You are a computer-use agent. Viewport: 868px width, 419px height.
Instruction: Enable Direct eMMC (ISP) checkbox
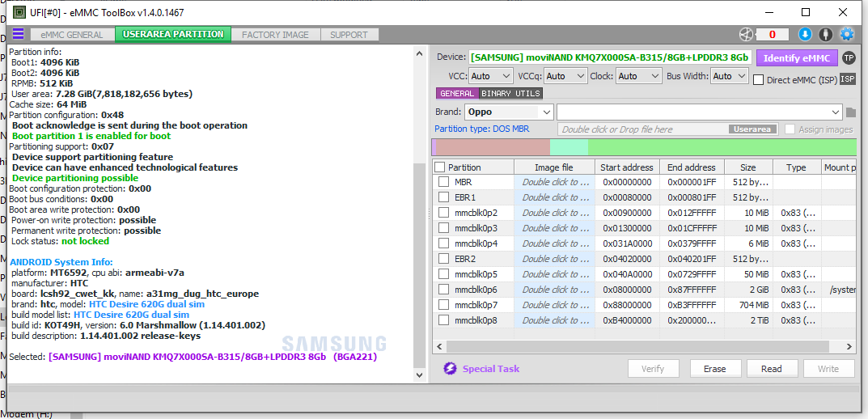[759, 80]
